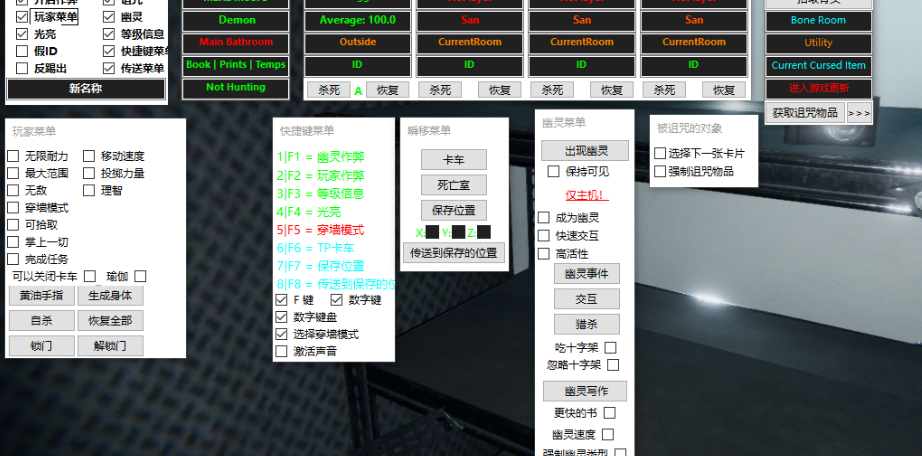Enable 假ID checkbox
Viewport: 922px width, 456px height.
22,51
